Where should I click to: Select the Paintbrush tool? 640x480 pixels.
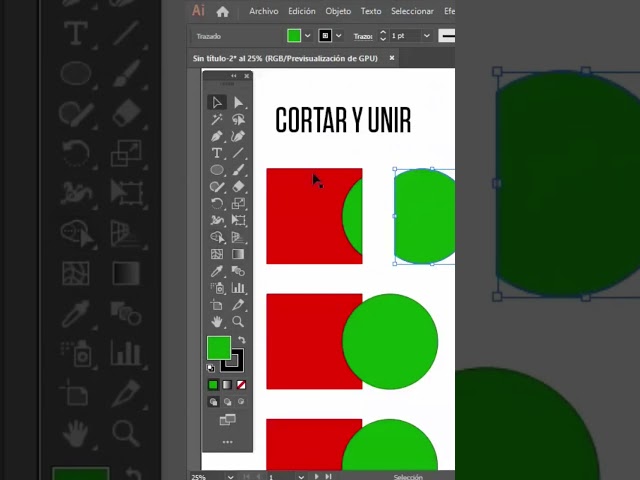point(238,169)
